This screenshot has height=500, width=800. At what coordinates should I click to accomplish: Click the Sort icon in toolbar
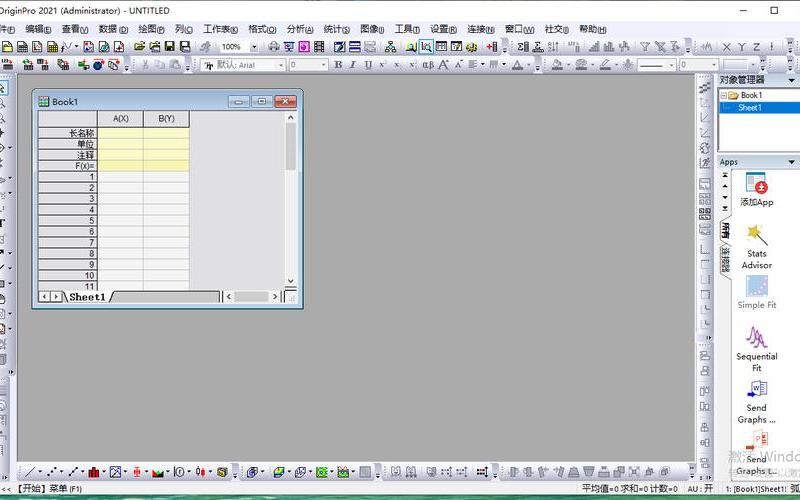(x=553, y=47)
